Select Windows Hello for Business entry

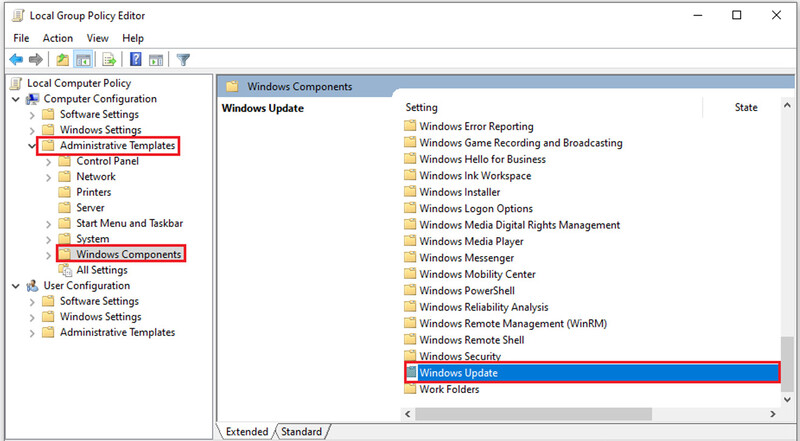(483, 159)
